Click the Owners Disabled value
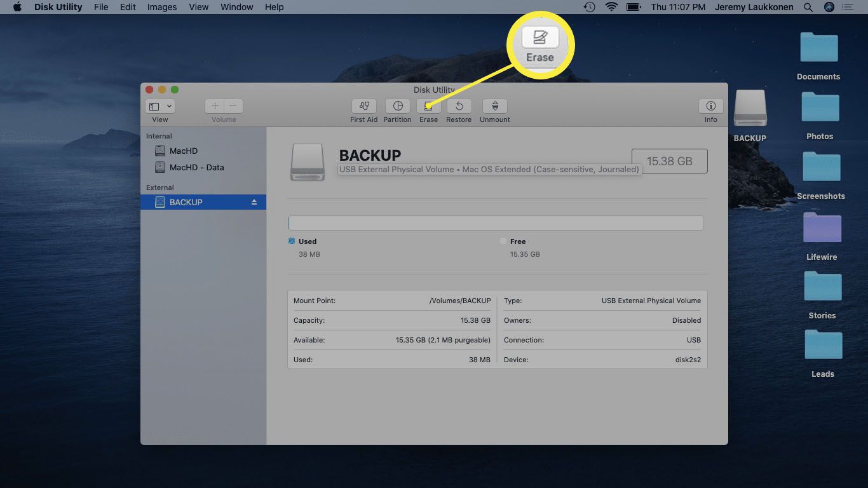The image size is (868, 488). pos(686,320)
